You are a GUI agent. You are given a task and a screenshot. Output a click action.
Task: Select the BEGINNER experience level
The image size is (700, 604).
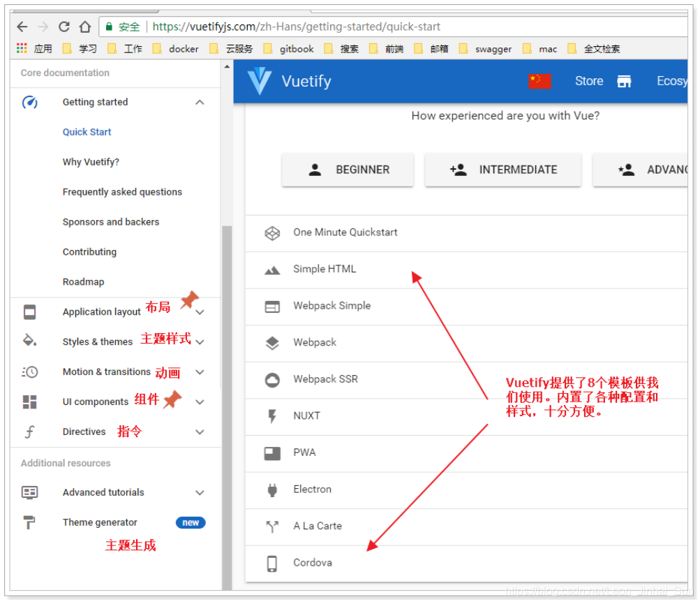pos(348,169)
